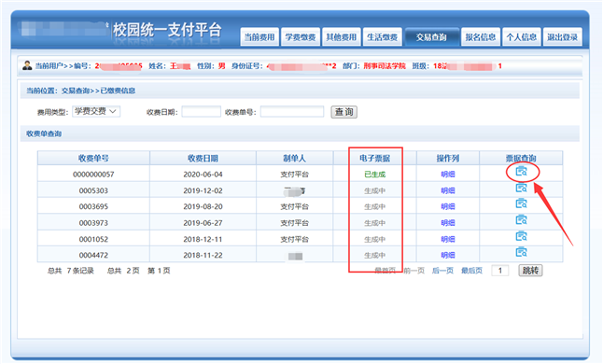Click the 已生成 status cell
Screen dimensions: 603x364
pyautogui.click(x=374, y=175)
